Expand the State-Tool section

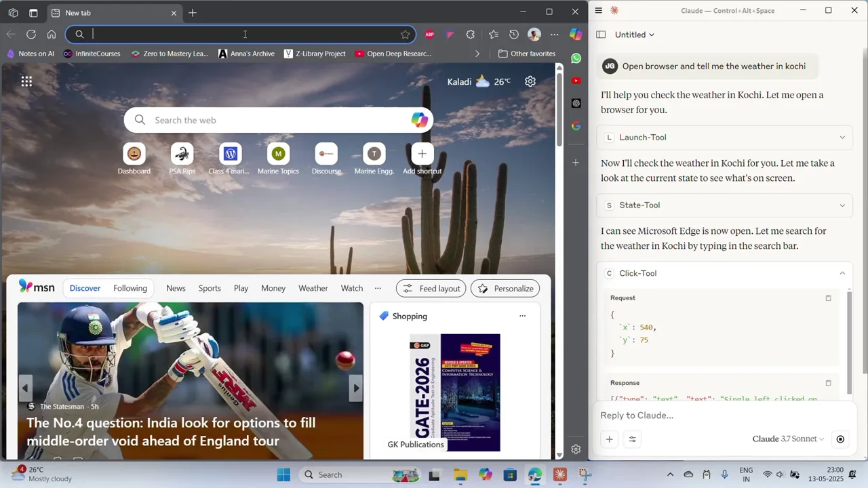pos(724,205)
